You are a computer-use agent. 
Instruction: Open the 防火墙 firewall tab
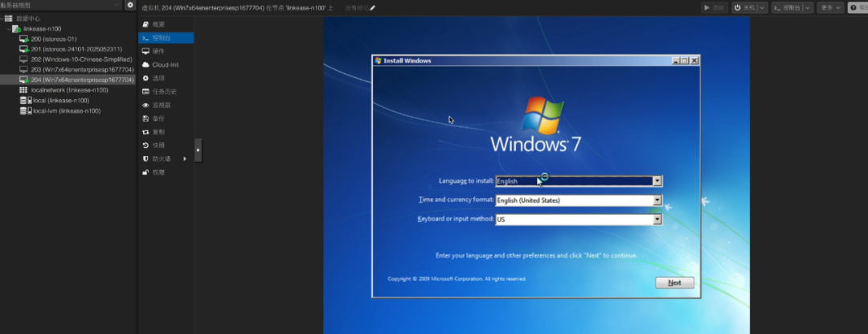[166, 159]
